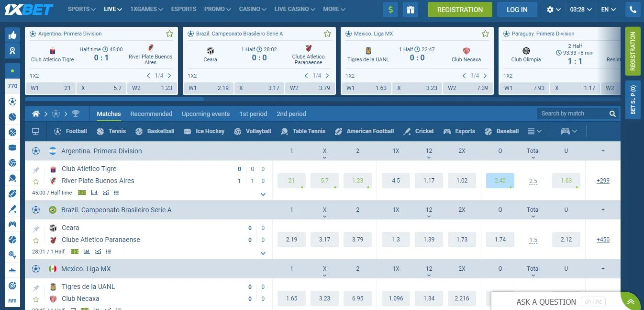Open the 1st period tab

(253, 114)
